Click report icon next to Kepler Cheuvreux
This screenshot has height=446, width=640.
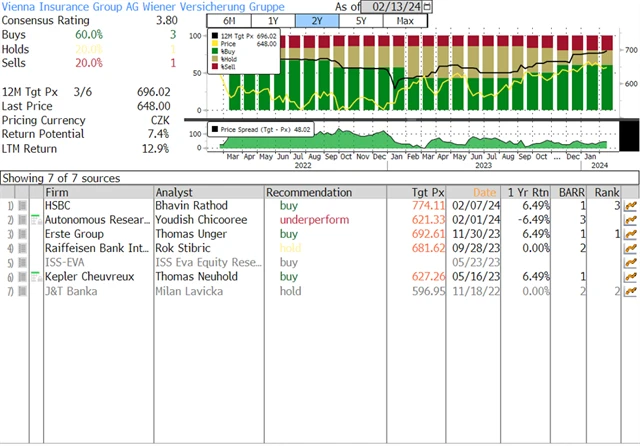pyautogui.click(x=37, y=277)
